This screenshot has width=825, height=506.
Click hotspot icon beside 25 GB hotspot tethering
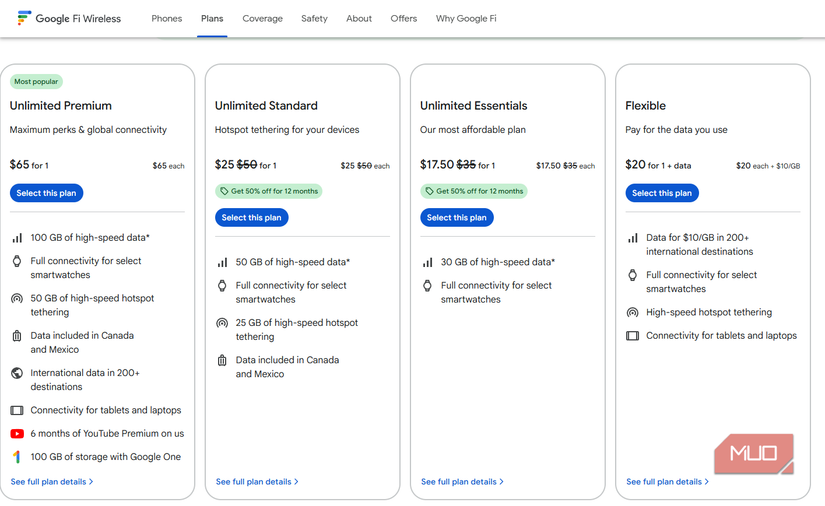[222, 323]
